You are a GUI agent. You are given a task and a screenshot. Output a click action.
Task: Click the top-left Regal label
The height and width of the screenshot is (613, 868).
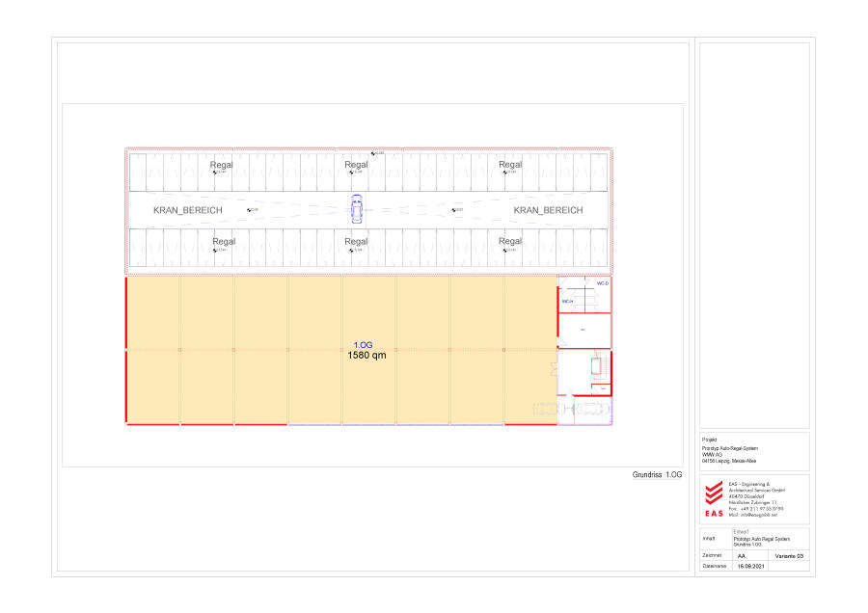click(x=223, y=165)
